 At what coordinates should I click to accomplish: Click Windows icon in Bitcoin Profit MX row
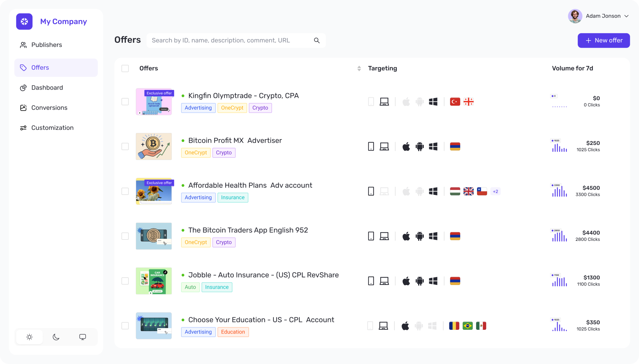tap(433, 146)
